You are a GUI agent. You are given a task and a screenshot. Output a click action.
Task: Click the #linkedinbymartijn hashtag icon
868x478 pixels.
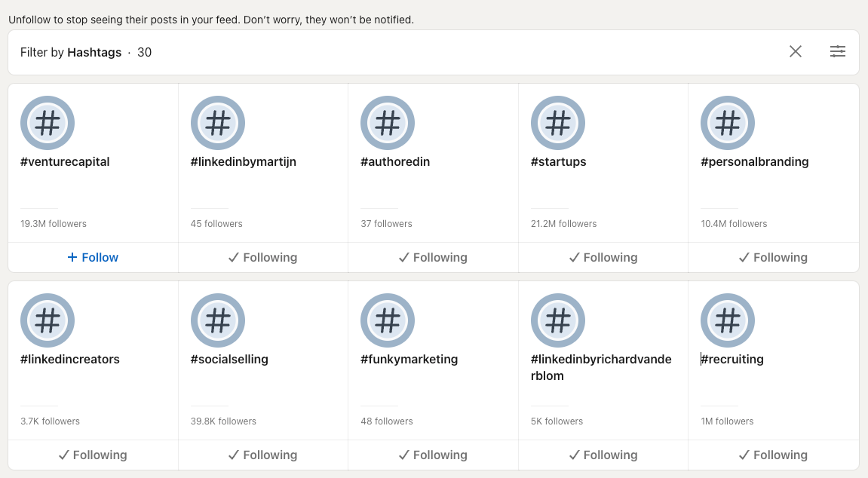pyautogui.click(x=217, y=122)
